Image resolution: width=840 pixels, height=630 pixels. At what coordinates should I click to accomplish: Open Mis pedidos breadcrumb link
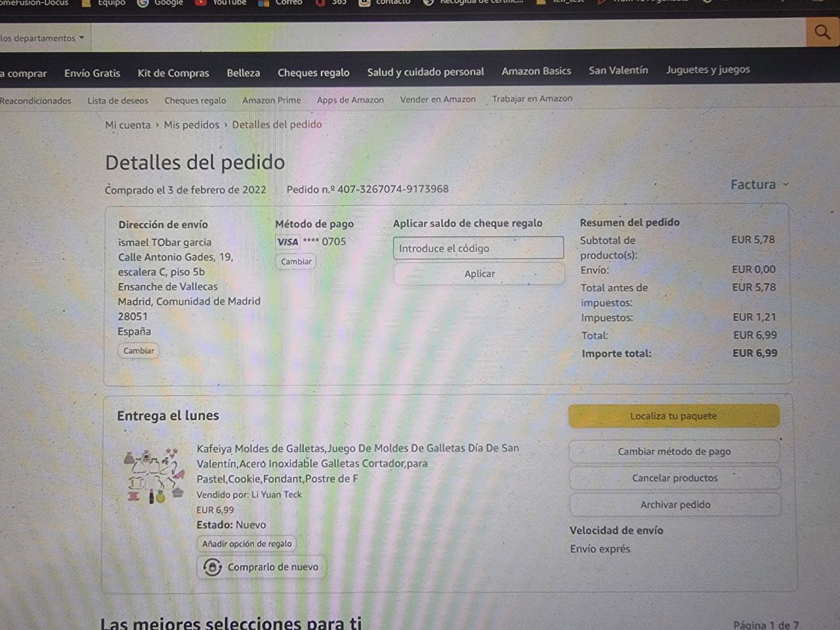[x=192, y=125]
